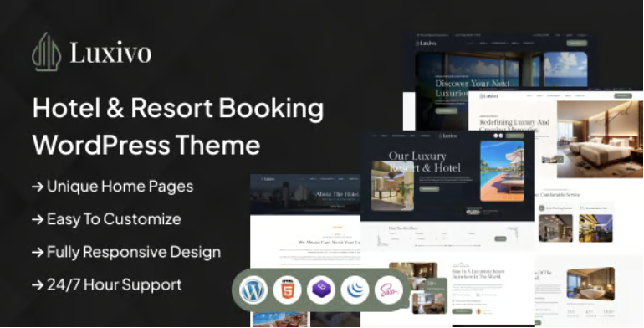Click the hotel bedroom photo in the light preview
644x328 pixels.
pyautogui.click(x=600, y=140)
